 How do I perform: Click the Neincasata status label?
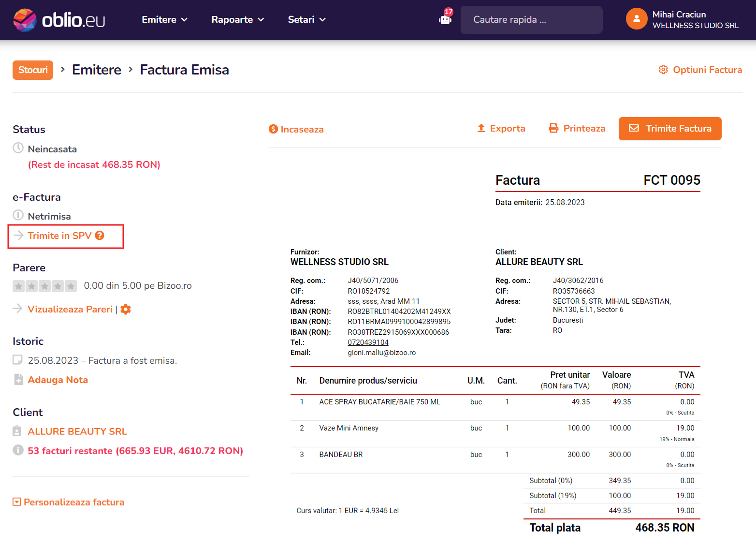pos(52,149)
